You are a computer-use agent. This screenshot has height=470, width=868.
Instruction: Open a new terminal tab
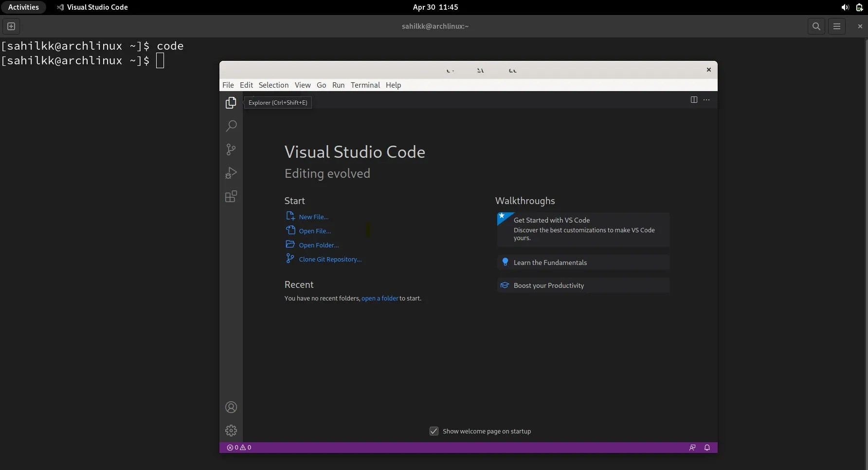(11, 26)
